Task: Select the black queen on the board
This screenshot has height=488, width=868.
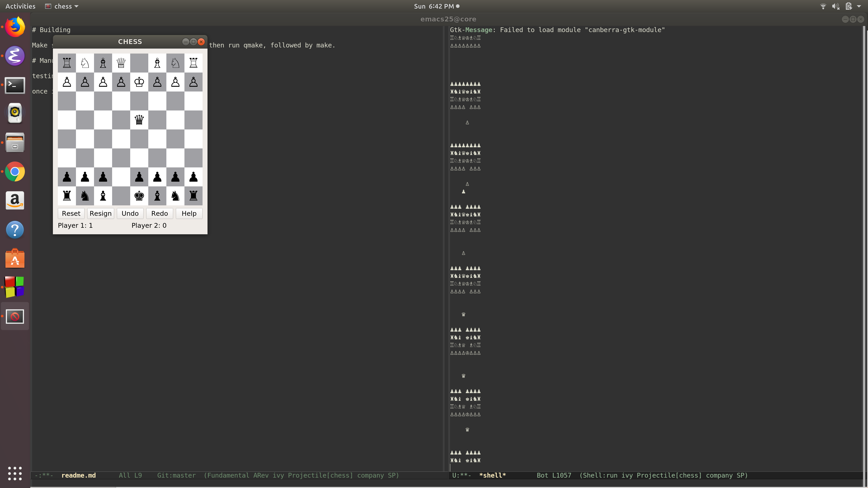Action: 139,120
